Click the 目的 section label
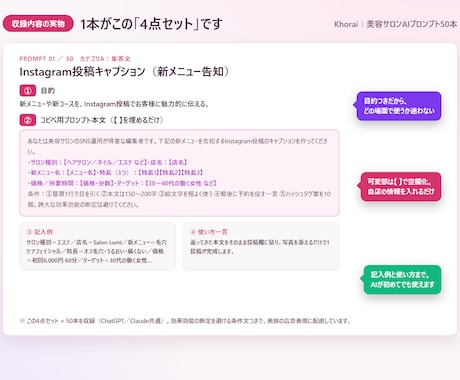 click(48, 91)
